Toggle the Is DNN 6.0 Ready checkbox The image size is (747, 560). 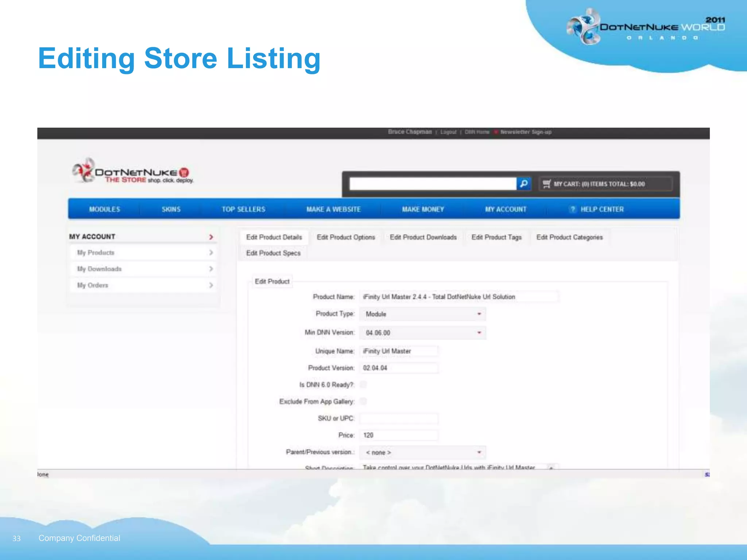pos(363,385)
